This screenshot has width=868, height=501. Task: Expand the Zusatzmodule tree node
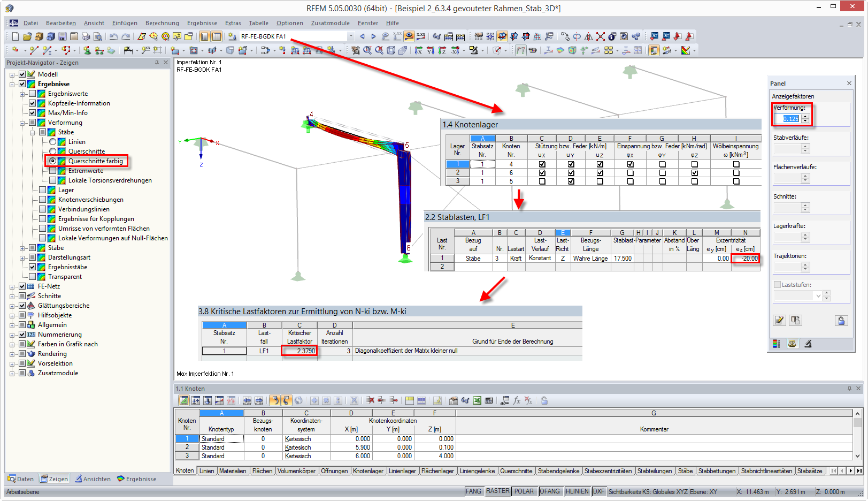click(12, 373)
